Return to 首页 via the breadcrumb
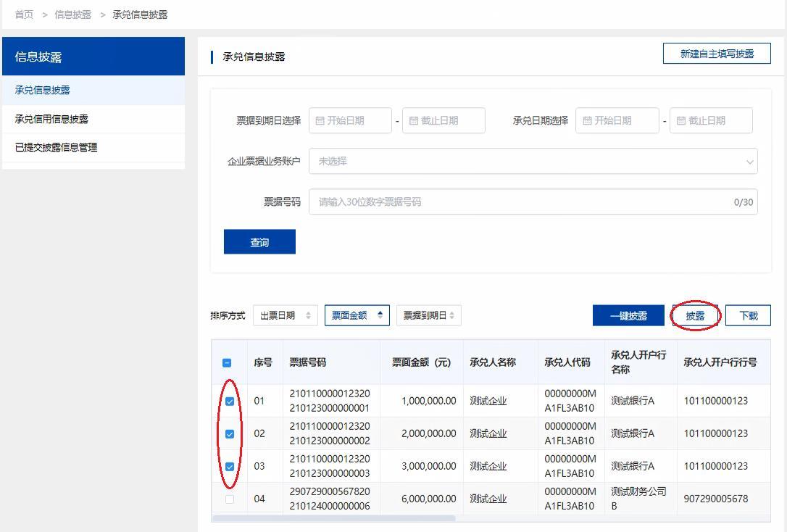This screenshot has height=532, width=787. click(x=23, y=13)
